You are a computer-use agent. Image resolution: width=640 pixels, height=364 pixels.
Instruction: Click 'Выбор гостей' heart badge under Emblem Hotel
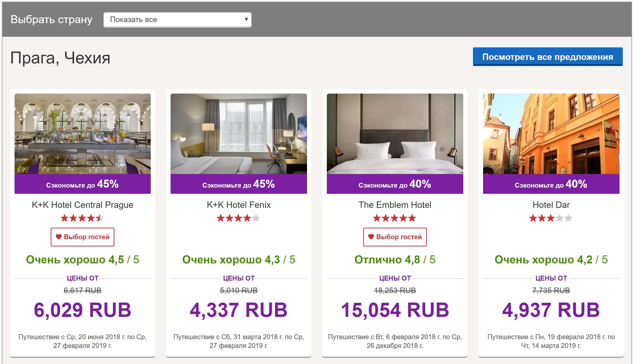pos(394,237)
